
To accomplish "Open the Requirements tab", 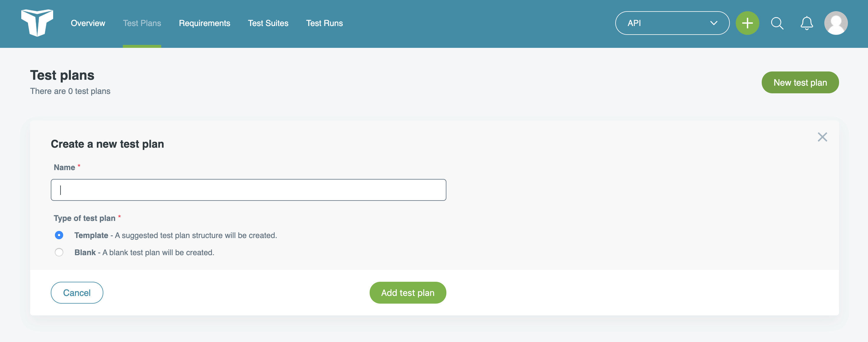I will click(x=204, y=23).
